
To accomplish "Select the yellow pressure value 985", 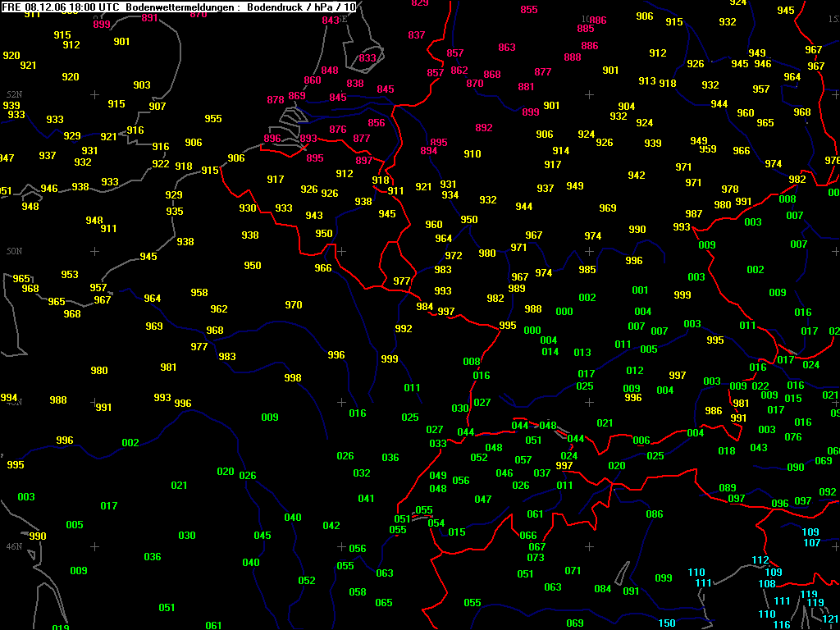I will (x=587, y=270).
